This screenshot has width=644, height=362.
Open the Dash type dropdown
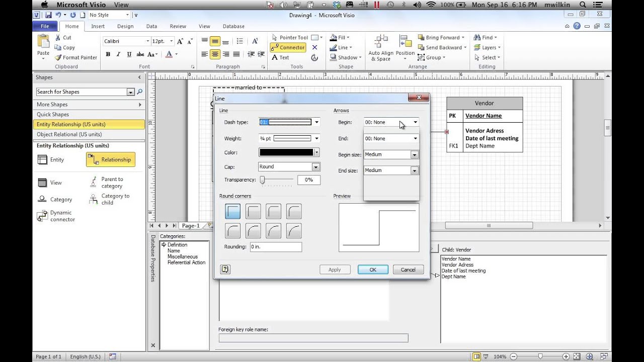tap(316, 122)
